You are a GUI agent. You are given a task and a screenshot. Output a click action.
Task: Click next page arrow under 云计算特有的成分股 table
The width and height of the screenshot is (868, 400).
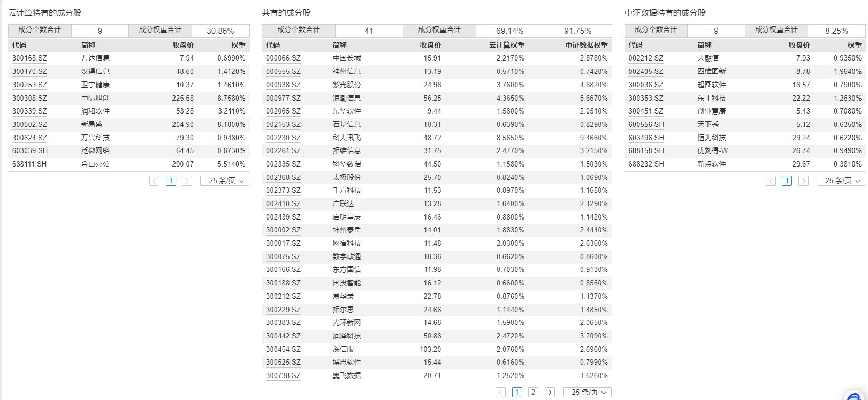coord(187,181)
